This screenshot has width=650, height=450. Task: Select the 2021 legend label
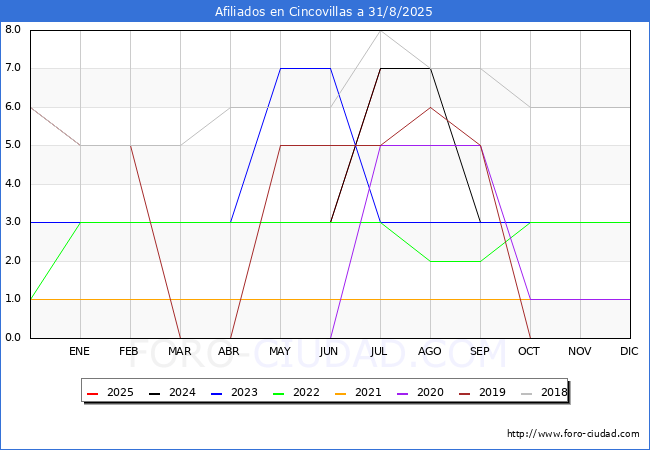[x=368, y=392]
